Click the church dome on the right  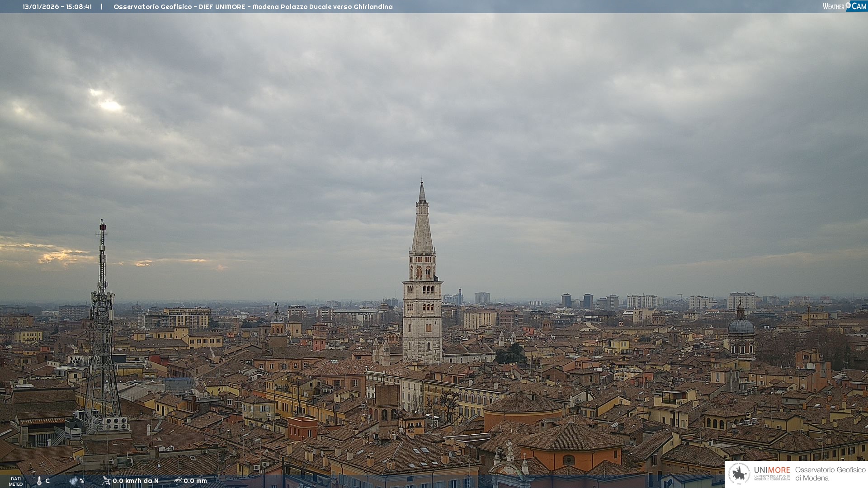click(x=741, y=325)
